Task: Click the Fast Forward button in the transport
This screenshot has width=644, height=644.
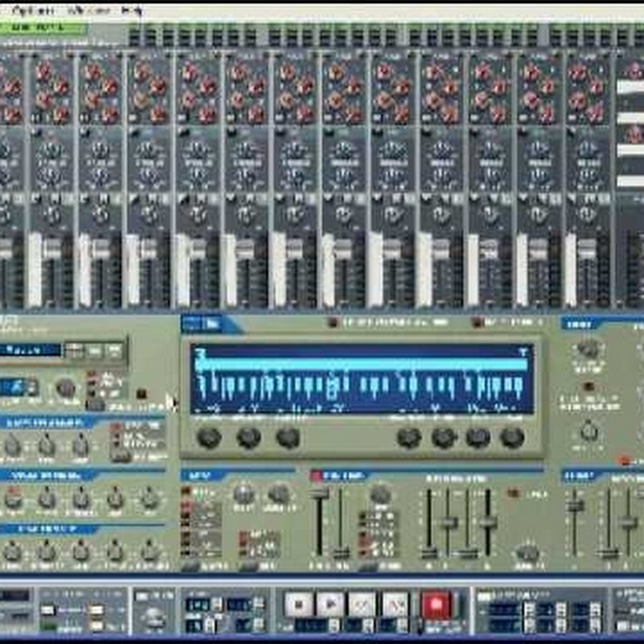Action: pos(395,605)
